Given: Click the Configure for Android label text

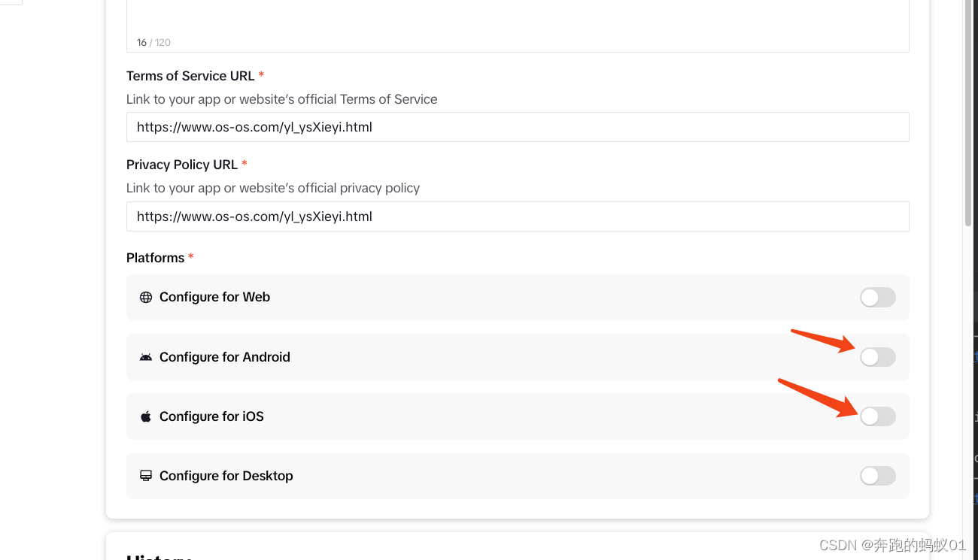Looking at the screenshot, I should pos(224,357).
